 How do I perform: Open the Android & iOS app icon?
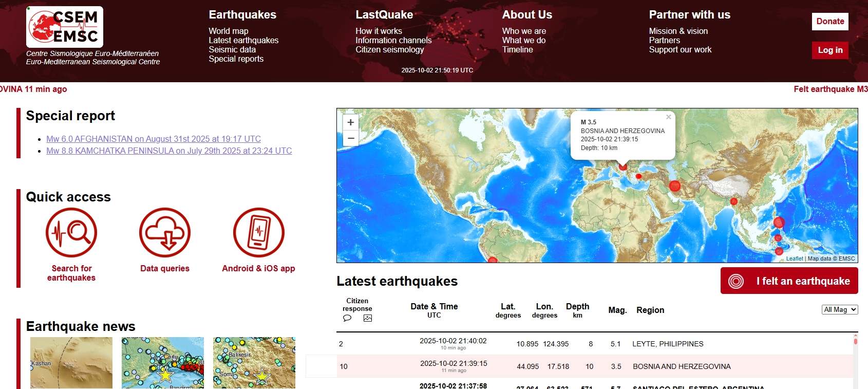pyautogui.click(x=258, y=232)
